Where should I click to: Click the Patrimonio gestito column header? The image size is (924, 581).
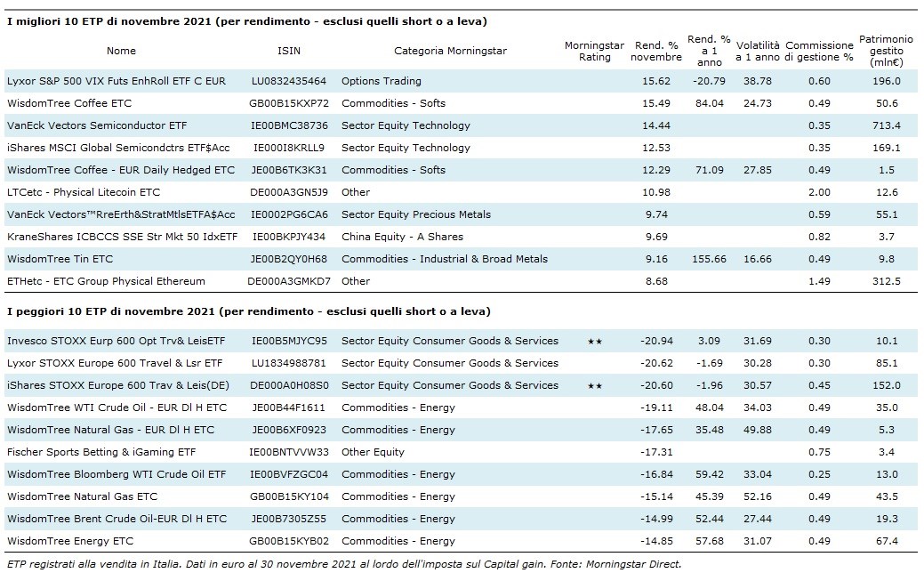[888, 51]
